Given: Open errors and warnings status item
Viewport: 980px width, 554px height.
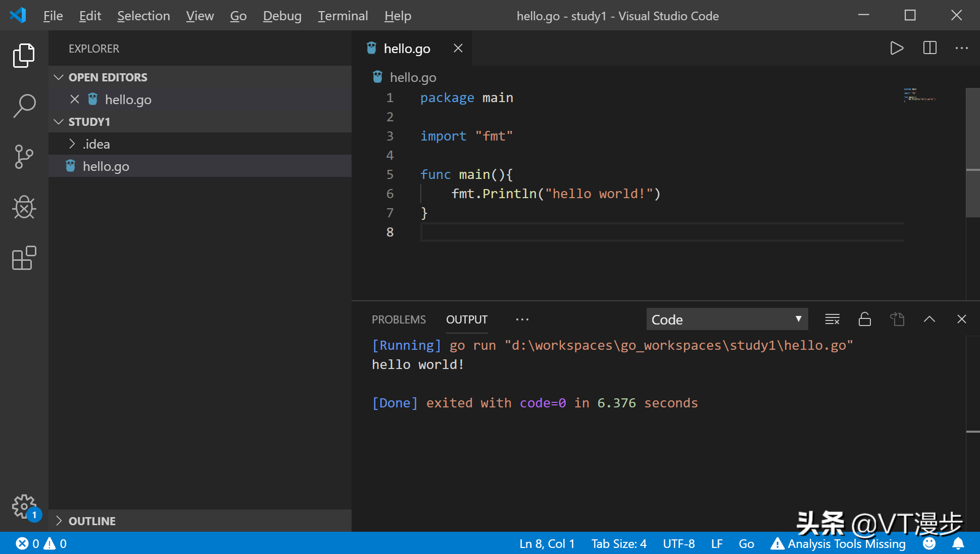Looking at the screenshot, I should pyautogui.click(x=41, y=543).
